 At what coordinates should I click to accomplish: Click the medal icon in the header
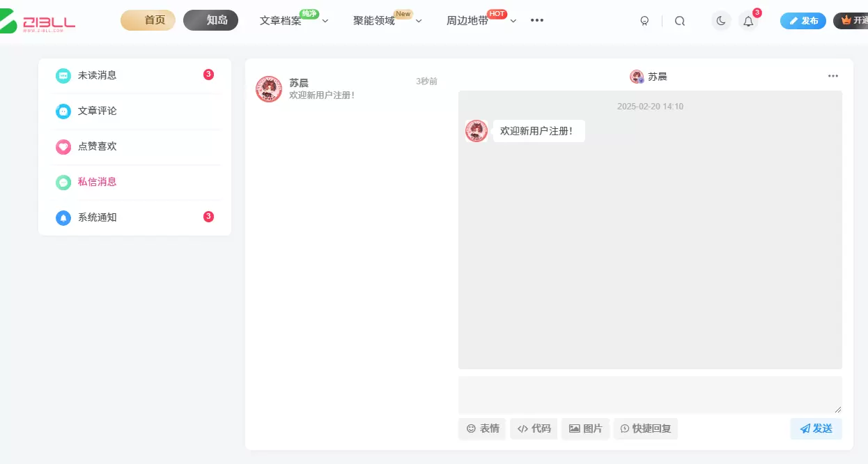[x=644, y=21]
